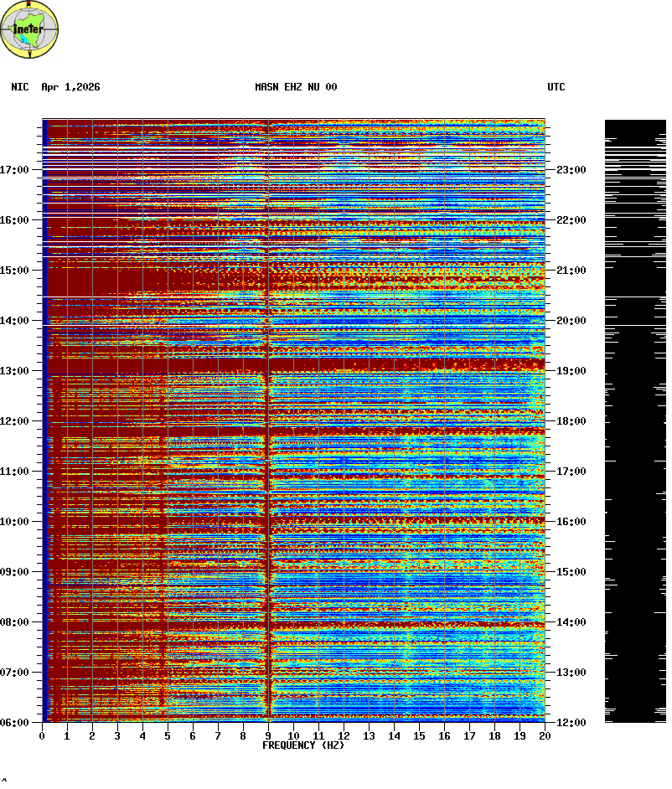This screenshot has width=672, height=789.
Task: Click the black amplitude strip beside the spectrogram
Action: click(x=635, y=420)
